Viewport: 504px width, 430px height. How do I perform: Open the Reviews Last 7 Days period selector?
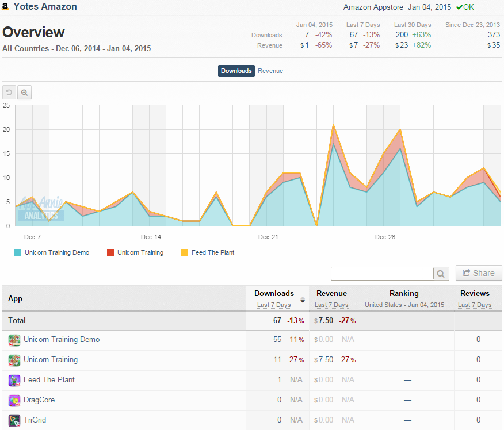coord(475,305)
